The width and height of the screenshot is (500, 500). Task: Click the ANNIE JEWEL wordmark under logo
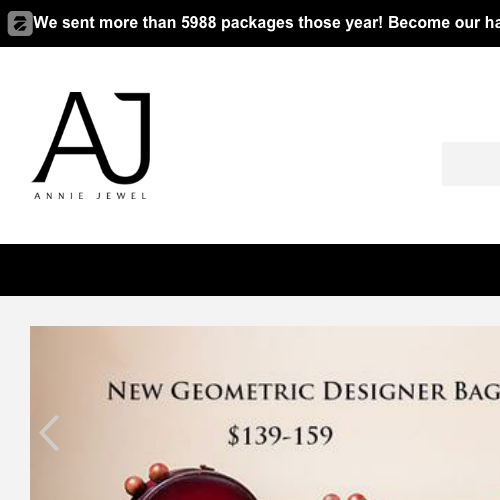point(90,196)
